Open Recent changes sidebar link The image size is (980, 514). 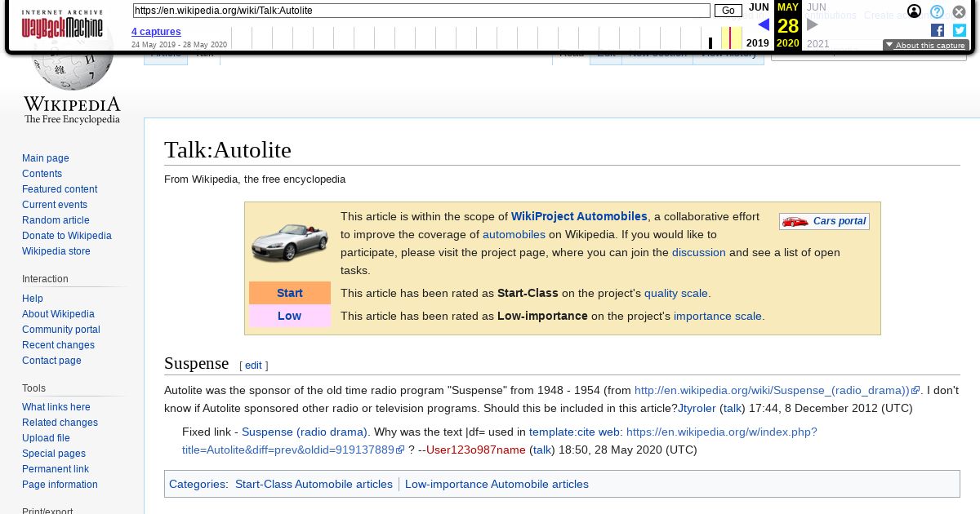pos(58,345)
